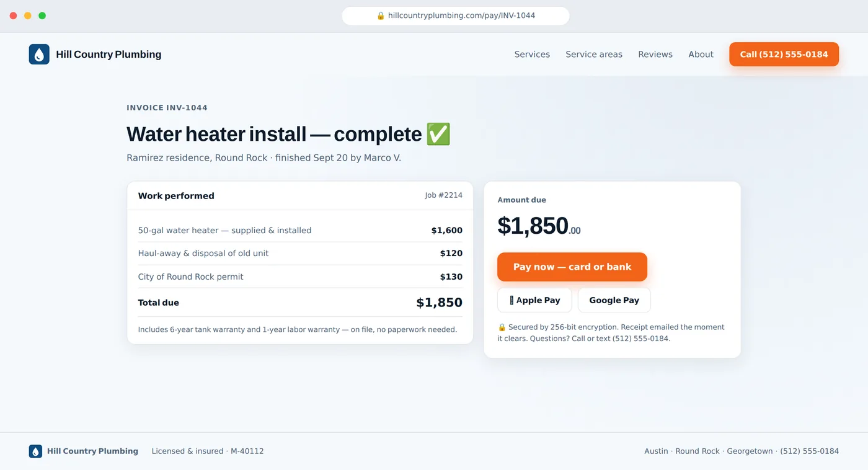Click the 'Job #2214' label

(443, 195)
